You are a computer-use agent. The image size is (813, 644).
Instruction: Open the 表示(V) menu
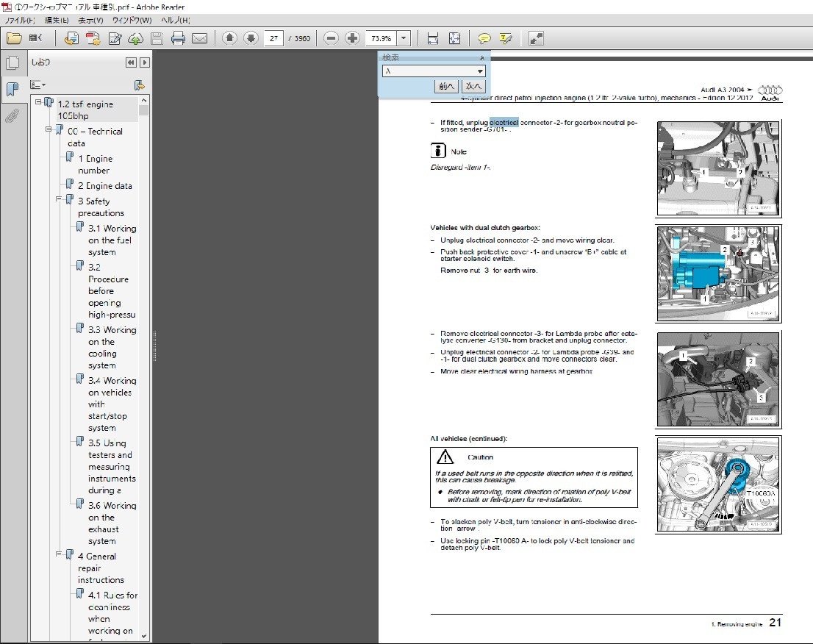90,21
